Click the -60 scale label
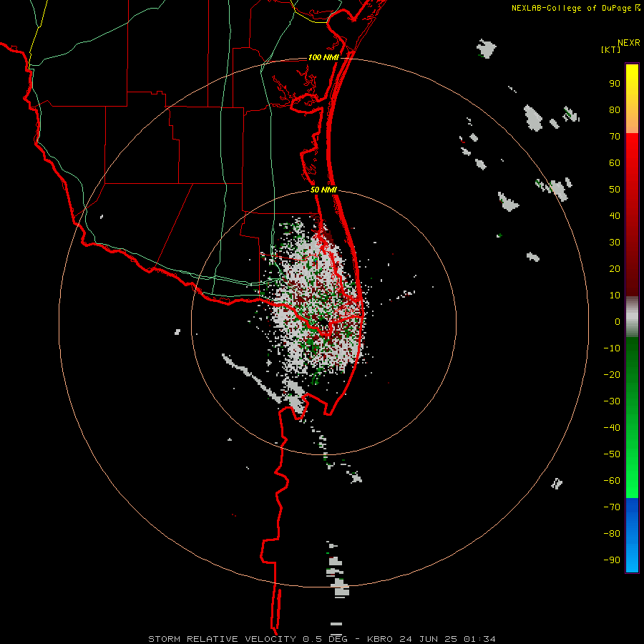Screen dimensions: 644x644 (612, 481)
